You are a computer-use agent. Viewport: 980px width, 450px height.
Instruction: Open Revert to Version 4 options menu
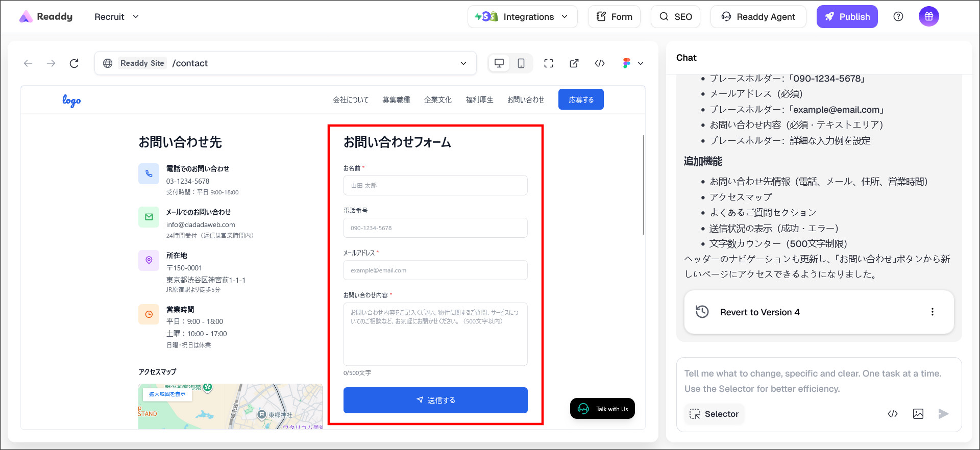(932, 312)
